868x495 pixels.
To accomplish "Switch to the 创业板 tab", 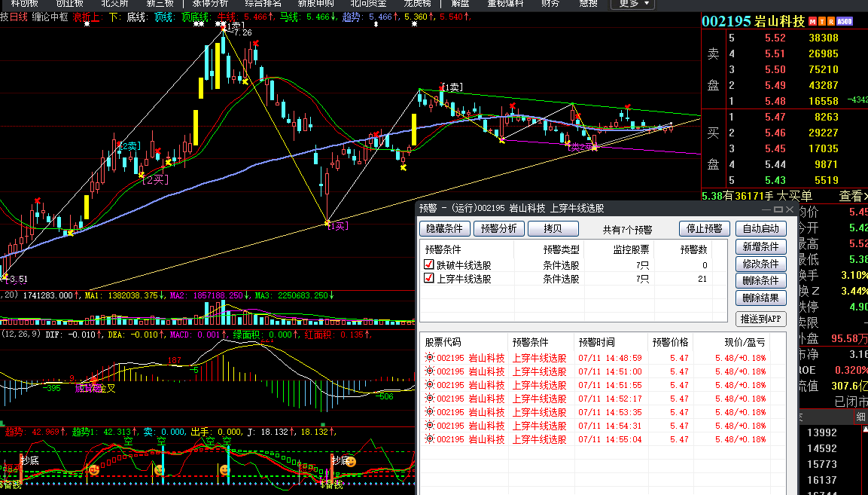I will coord(70,3).
